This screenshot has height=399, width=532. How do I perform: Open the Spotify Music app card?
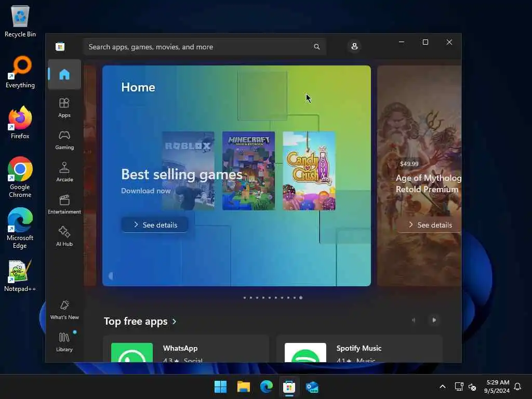pyautogui.click(x=360, y=349)
